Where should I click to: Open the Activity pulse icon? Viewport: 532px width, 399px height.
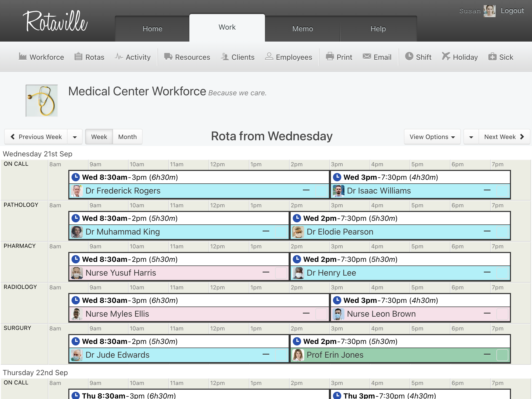pos(119,56)
